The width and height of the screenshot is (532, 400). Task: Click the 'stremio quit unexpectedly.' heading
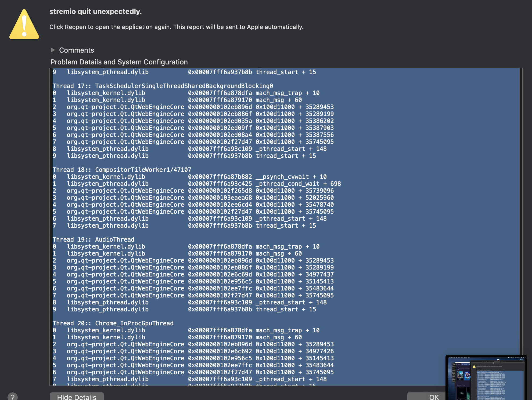tap(95, 12)
